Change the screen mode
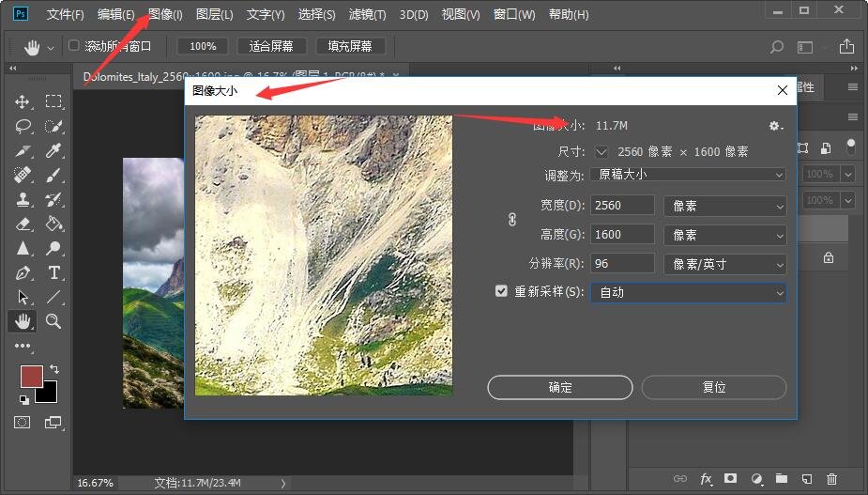Image resolution: width=868 pixels, height=495 pixels. coord(53,423)
